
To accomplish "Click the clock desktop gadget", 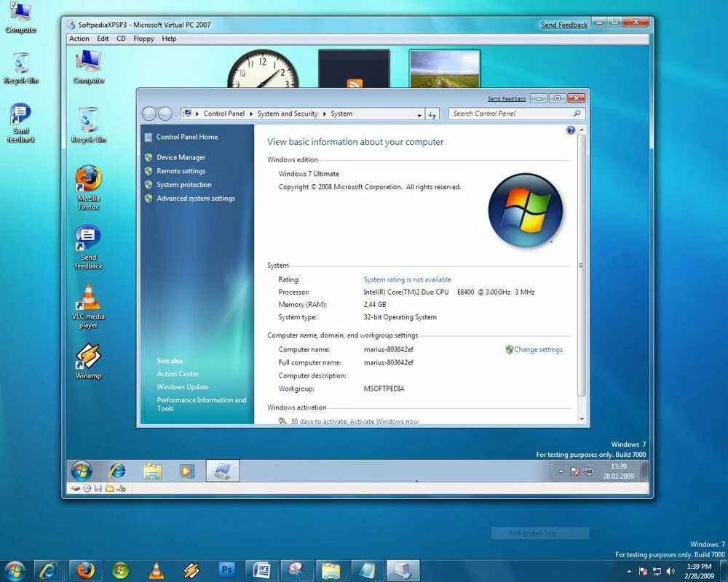I will [x=263, y=68].
